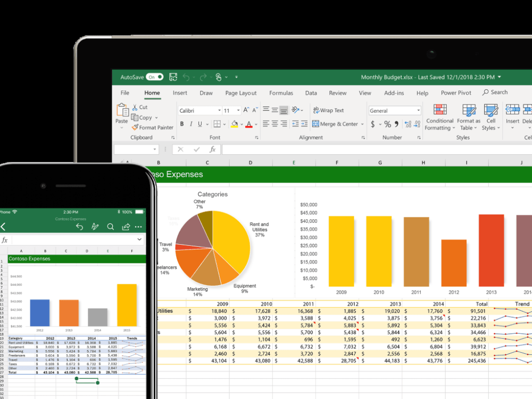Click the Search box in ribbon
Viewport: 532px width, 399px height.
[x=495, y=92]
